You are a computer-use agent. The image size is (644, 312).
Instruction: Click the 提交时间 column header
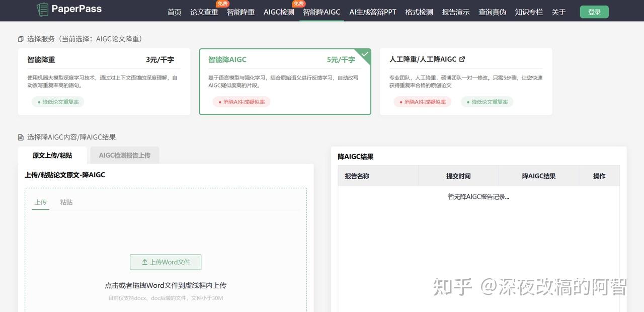(458, 176)
